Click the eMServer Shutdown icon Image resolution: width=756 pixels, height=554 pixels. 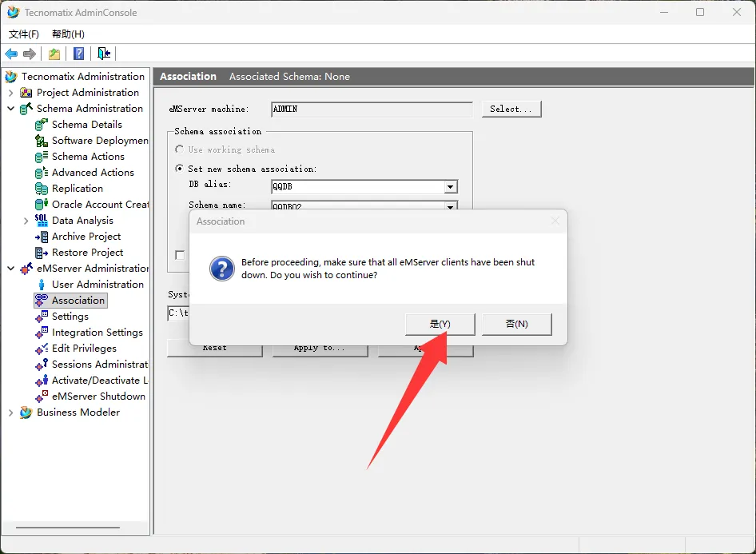42,397
